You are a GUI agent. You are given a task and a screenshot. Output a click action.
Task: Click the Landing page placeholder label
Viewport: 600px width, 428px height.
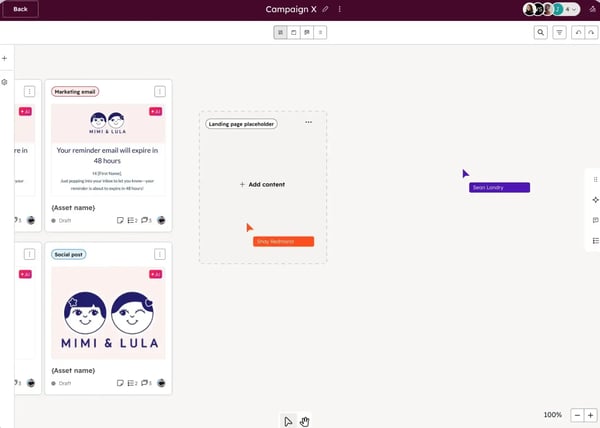(241, 124)
